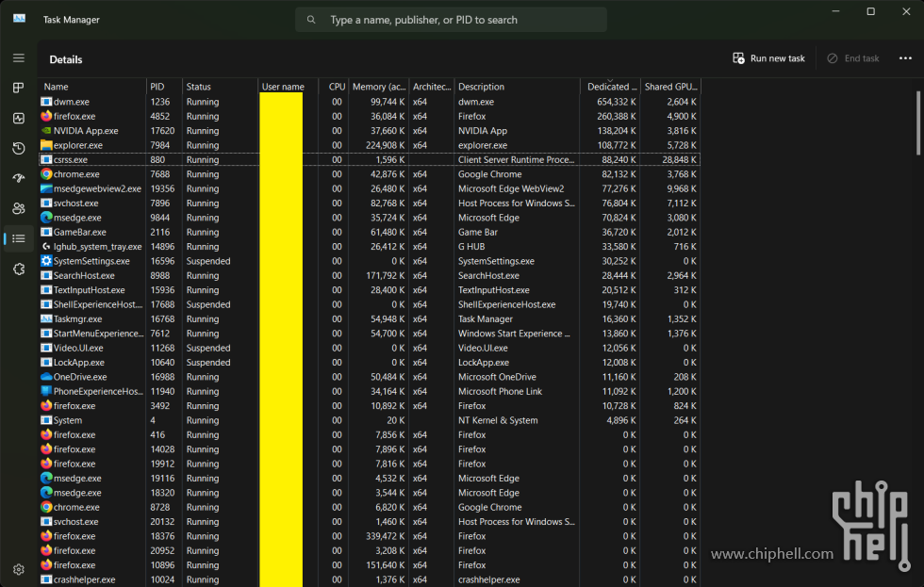Screen dimensions: 924x587
Task: Select the System process with PID 4
Action: coord(370,420)
